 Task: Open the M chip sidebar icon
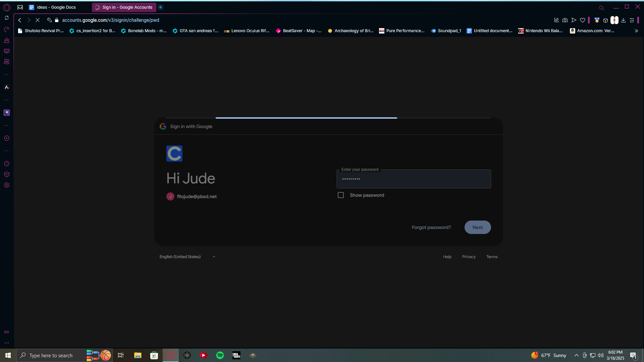coord(7,62)
